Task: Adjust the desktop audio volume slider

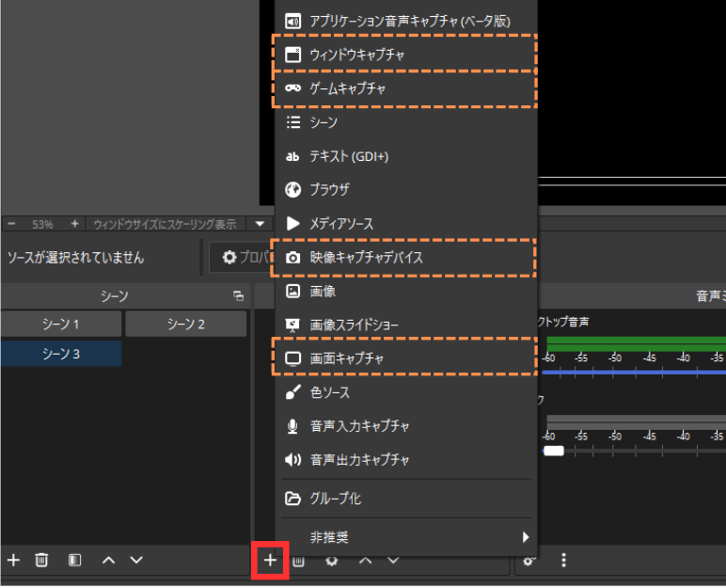Action: (x=630, y=372)
